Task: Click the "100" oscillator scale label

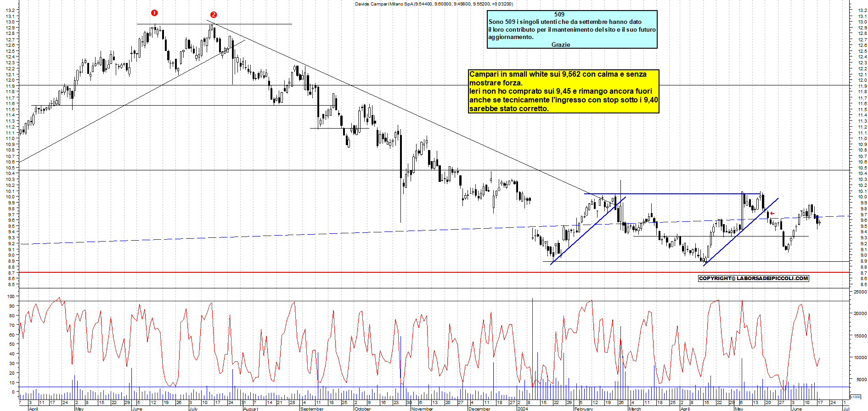Action: [x=11, y=296]
